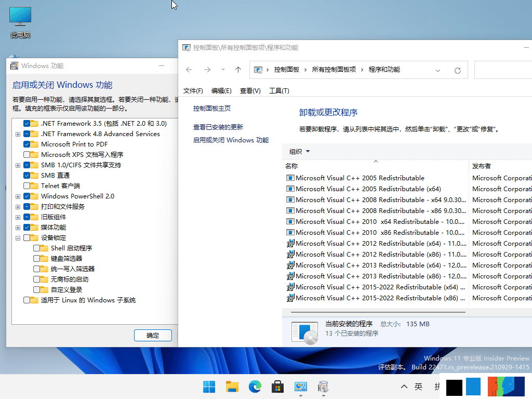
Task: Switch to Control Panel taskbar icon
Action: click(301, 387)
